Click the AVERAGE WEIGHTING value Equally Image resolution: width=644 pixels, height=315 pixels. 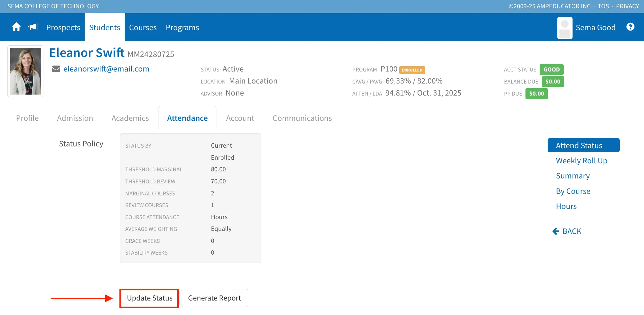coord(221,229)
